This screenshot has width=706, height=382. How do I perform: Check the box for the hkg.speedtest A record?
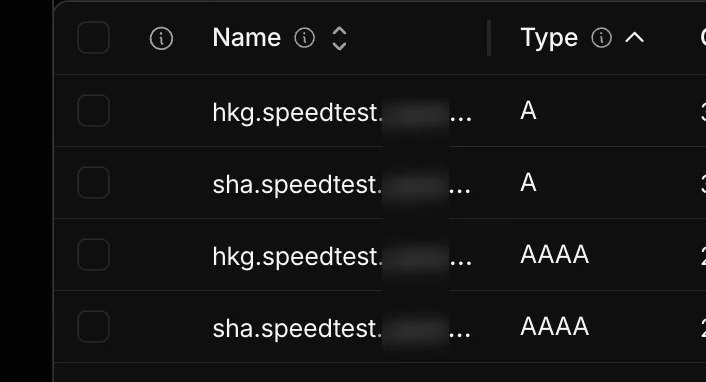point(93,110)
